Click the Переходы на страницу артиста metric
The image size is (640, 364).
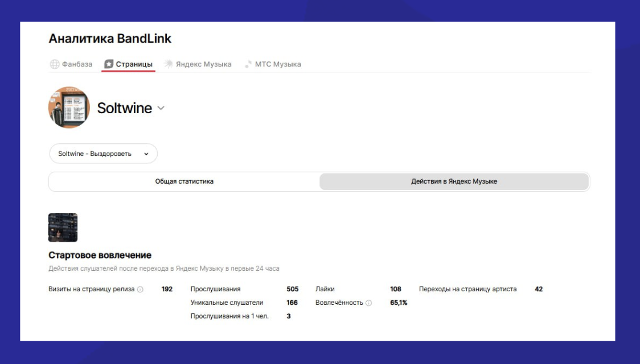click(x=467, y=289)
